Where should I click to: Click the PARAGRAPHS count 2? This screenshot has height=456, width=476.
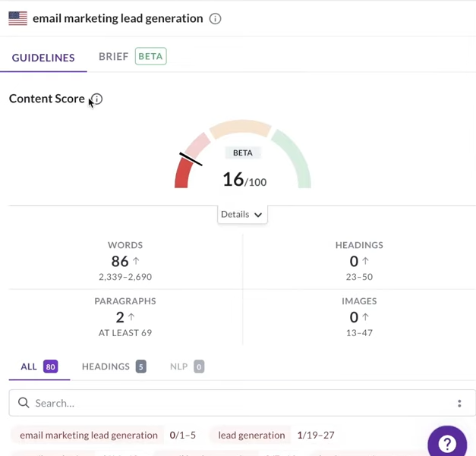point(120,317)
